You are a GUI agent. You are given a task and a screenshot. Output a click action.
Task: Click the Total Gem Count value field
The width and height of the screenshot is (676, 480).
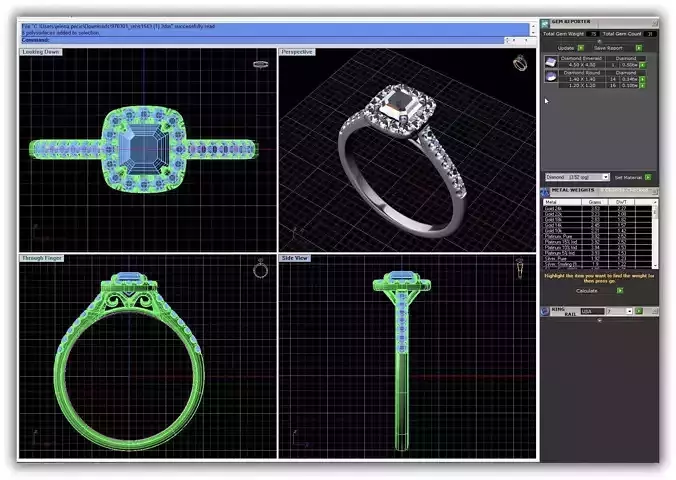click(x=650, y=34)
